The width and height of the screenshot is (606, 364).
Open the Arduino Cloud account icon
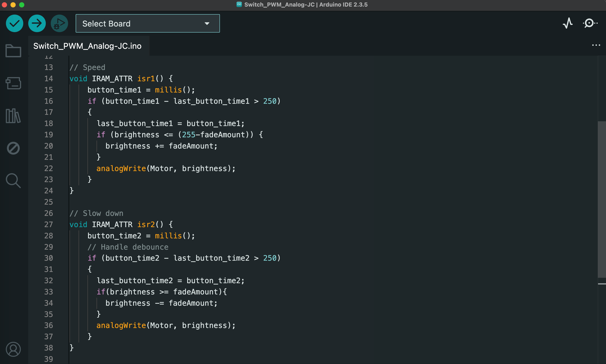(x=13, y=349)
